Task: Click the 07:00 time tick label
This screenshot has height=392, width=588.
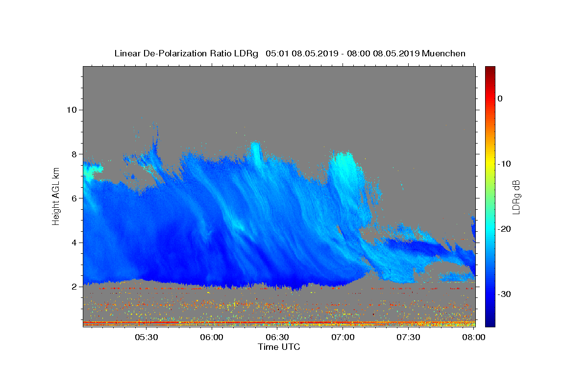Action: pos(343,337)
